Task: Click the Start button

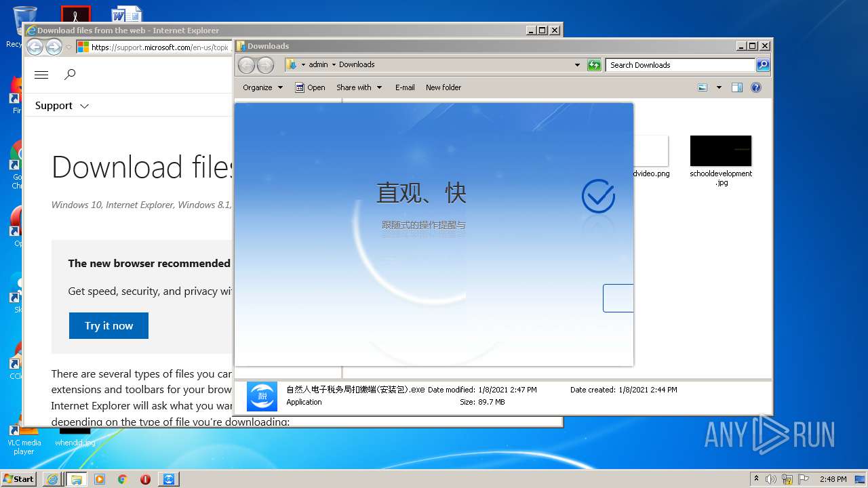Action: point(19,479)
